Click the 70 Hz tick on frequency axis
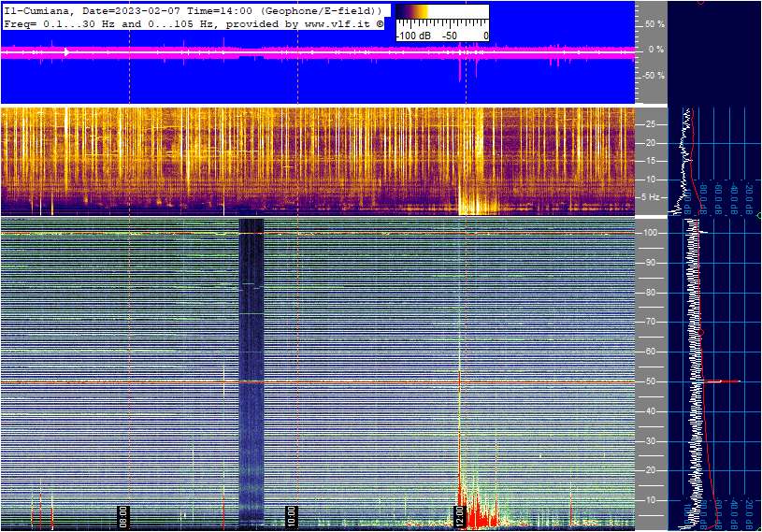The width and height of the screenshot is (762, 532). coord(650,322)
